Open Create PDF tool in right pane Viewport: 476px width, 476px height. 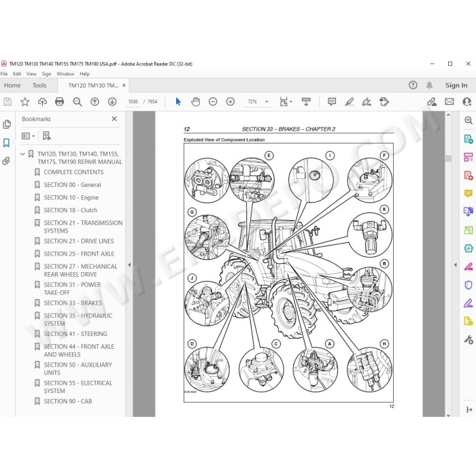click(x=469, y=175)
